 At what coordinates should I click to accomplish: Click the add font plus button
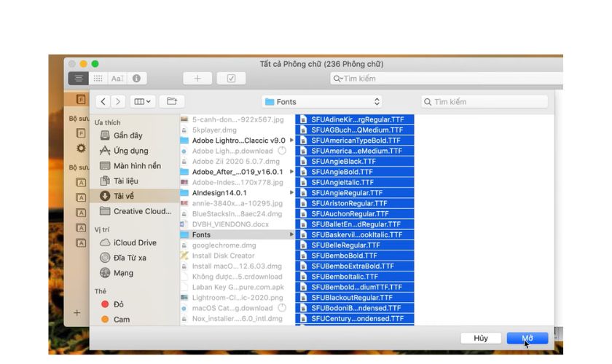click(197, 79)
